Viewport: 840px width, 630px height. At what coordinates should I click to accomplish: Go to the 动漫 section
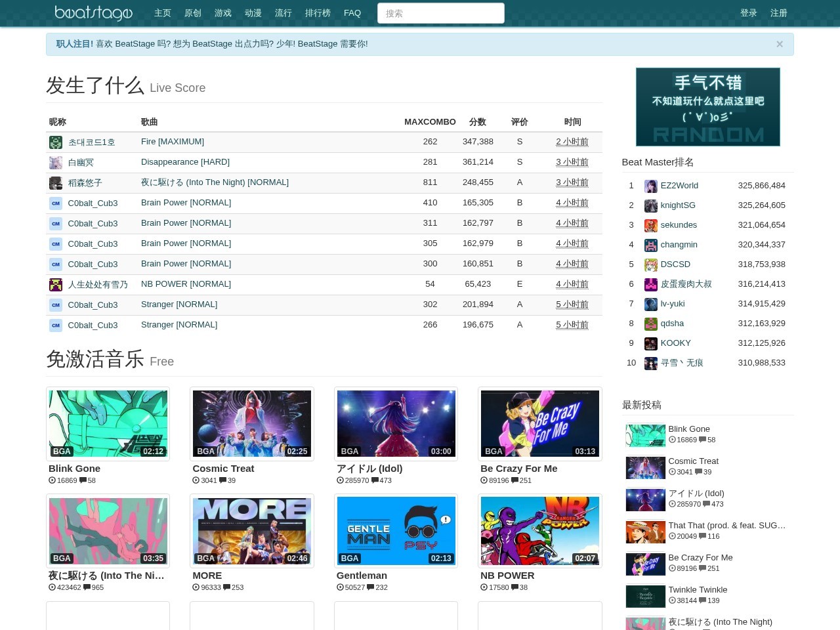253,13
